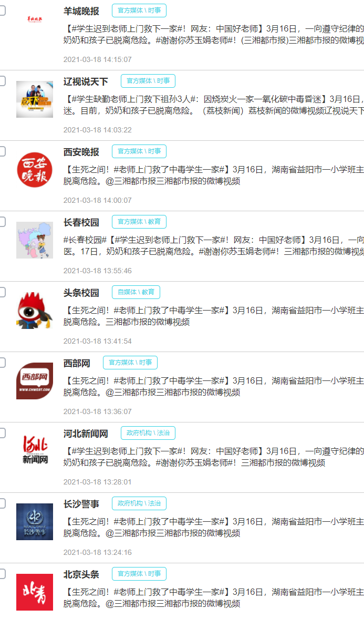Click the 辽视说天下 account name
The image size is (364, 619).
point(86,82)
